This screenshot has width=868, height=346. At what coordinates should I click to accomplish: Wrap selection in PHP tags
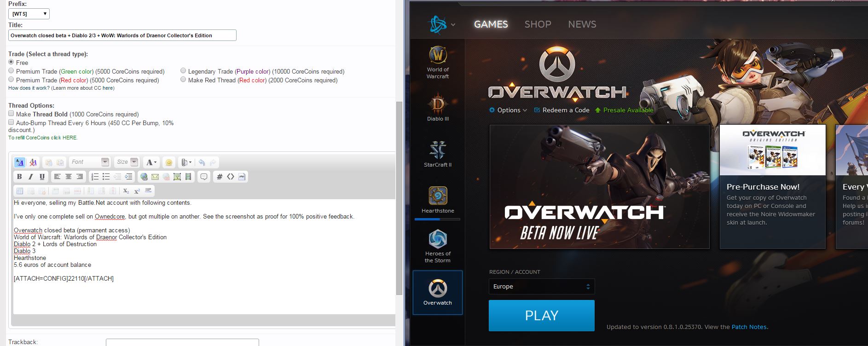pyautogui.click(x=242, y=176)
